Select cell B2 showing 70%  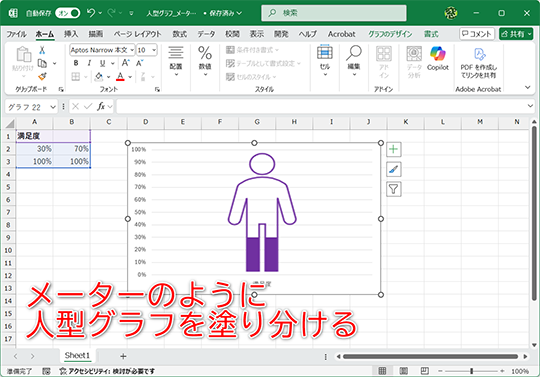72,149
